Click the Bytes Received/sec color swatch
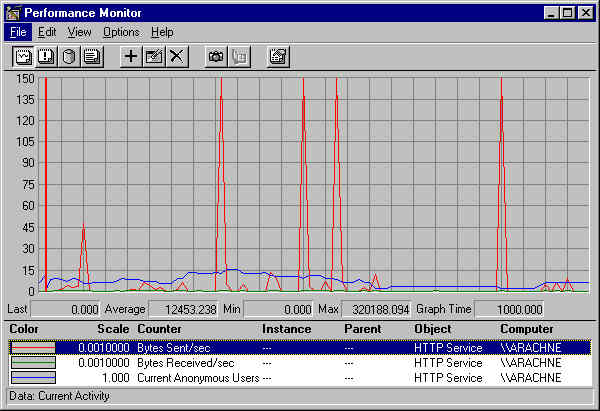The image size is (600, 411). pos(32,363)
